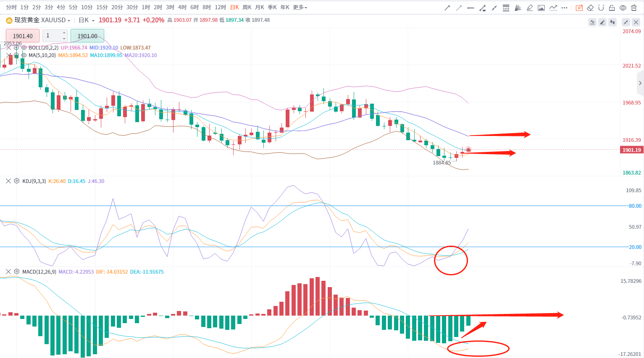Switch to the 1分 timeframe tab
Screen dimensions: 644x358
pyautogui.click(x=24, y=8)
